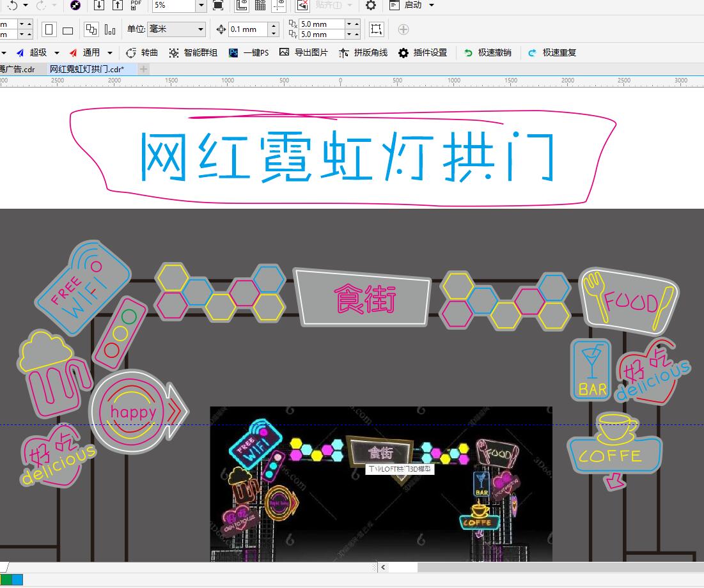
Task: Click the 极速撤销 button label
Action: point(495,52)
